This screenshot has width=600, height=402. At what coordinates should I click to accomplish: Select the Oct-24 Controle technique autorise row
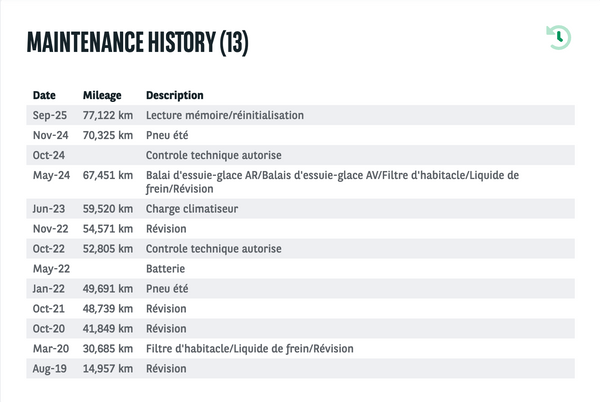point(300,155)
